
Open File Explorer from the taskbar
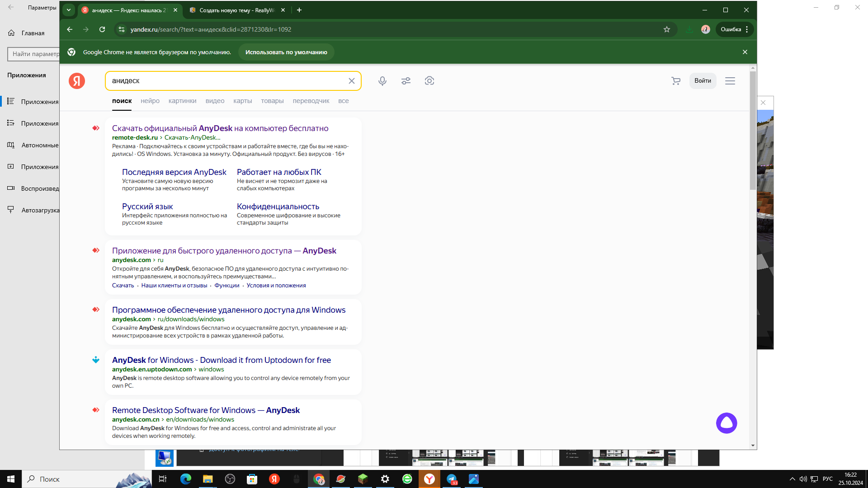coord(208,479)
